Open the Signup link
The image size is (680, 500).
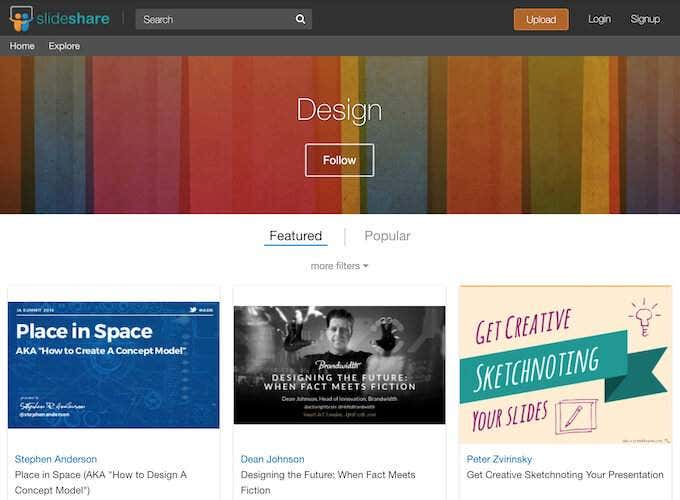pyautogui.click(x=645, y=19)
